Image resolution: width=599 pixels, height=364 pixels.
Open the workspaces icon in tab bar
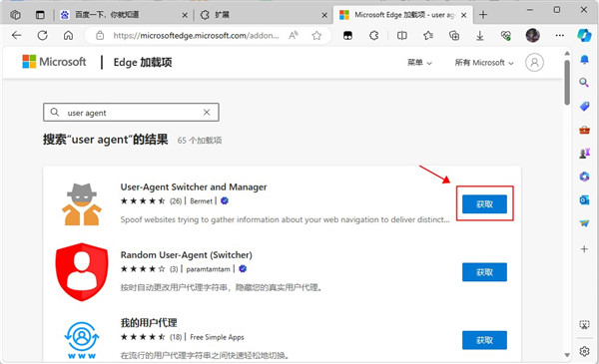[x=15, y=15]
